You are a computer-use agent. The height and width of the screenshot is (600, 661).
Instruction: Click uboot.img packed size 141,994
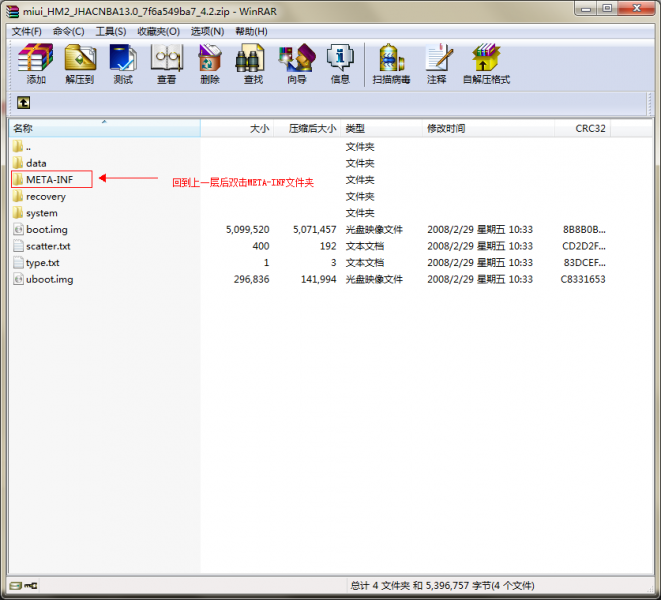pos(318,279)
